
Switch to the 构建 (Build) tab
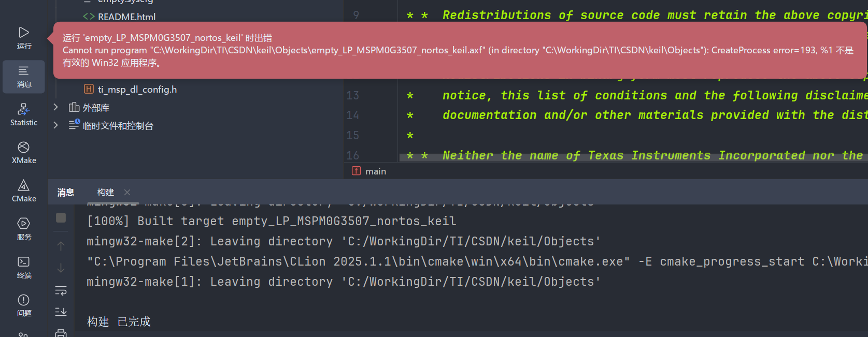point(106,192)
